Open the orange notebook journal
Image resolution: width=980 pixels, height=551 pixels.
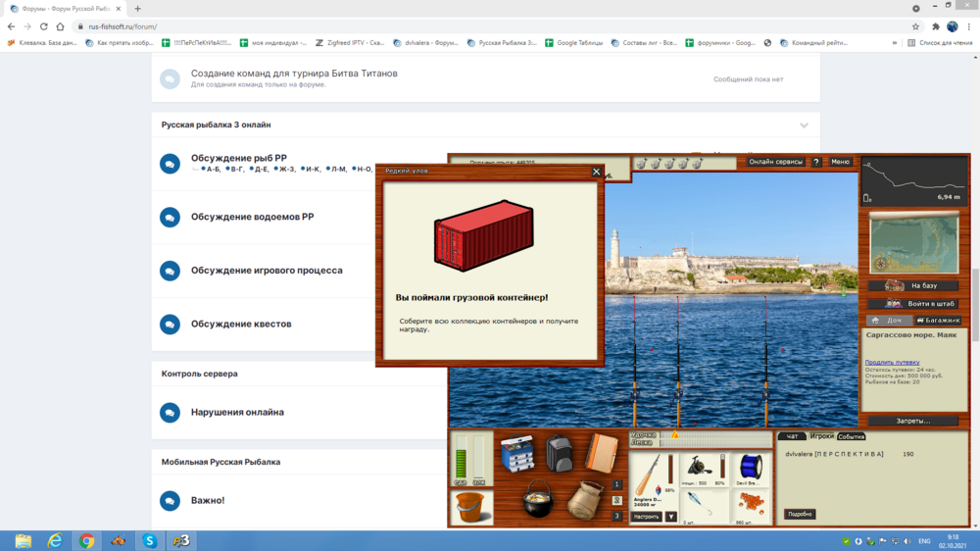tap(602, 452)
